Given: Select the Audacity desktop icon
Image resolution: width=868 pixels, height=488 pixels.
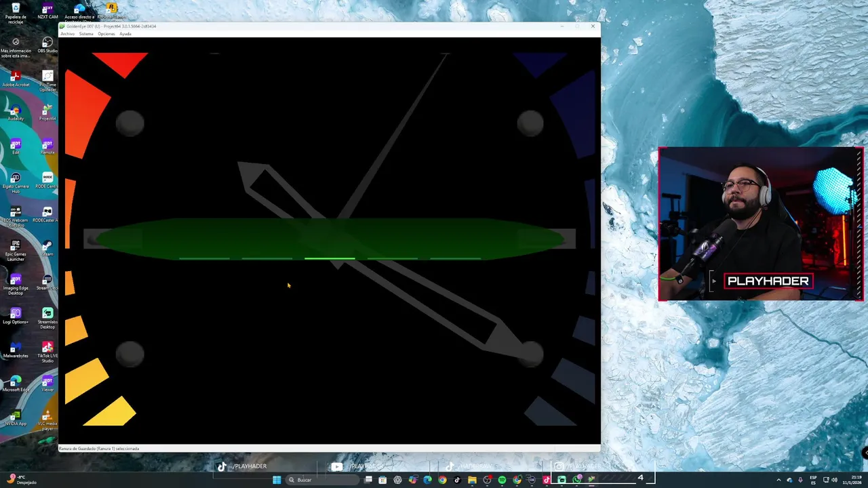Looking at the screenshot, I should [16, 113].
